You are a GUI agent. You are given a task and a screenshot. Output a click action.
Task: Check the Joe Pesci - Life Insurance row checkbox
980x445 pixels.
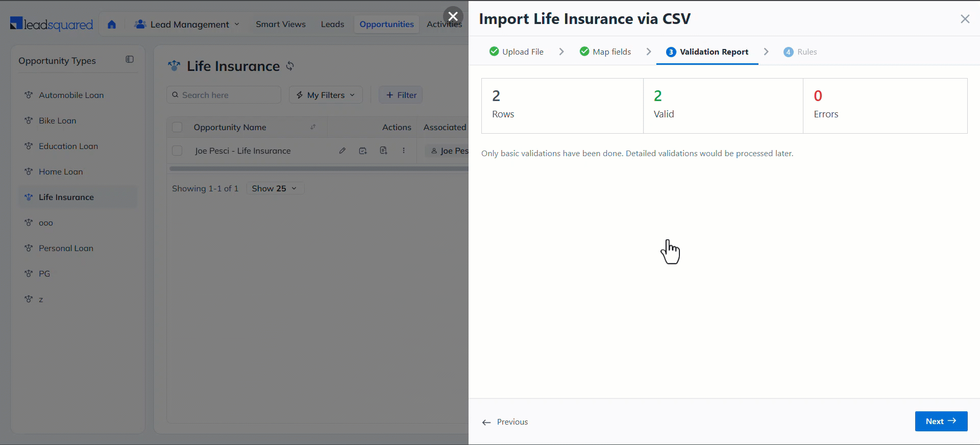pyautogui.click(x=177, y=151)
